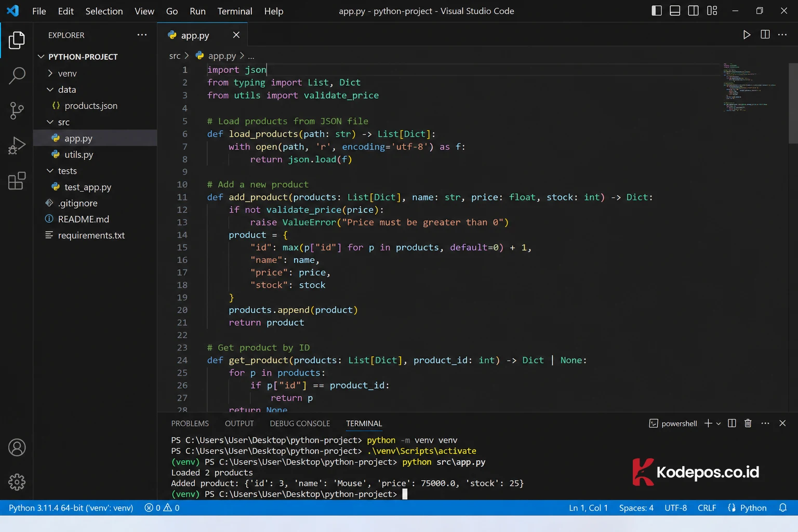Toggle Primary Side Bar layout icon

[x=657, y=10]
